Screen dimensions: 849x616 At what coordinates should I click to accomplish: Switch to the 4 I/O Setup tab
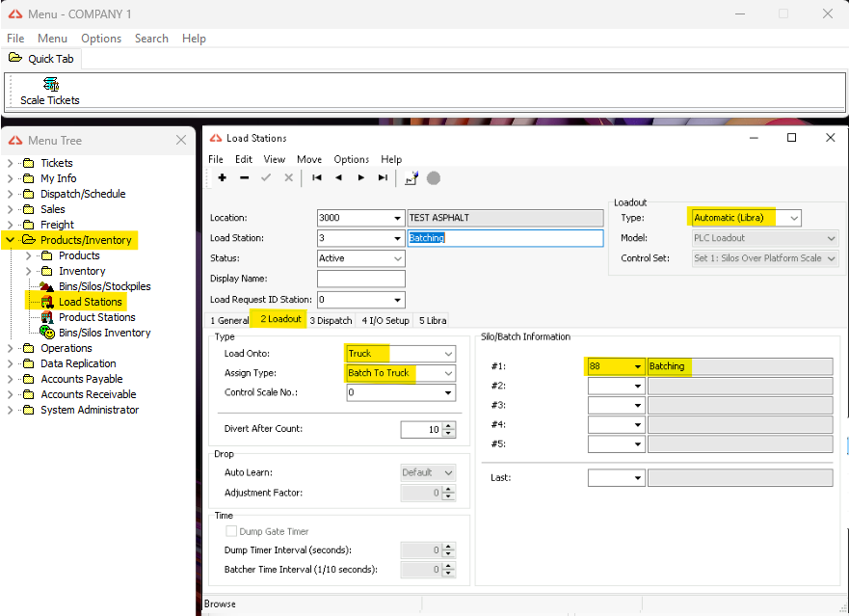[385, 320]
